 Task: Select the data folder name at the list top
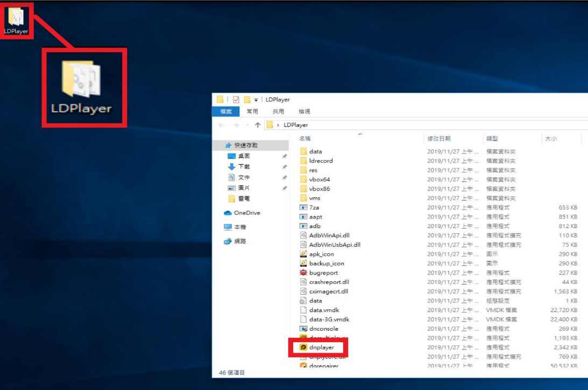pos(315,152)
